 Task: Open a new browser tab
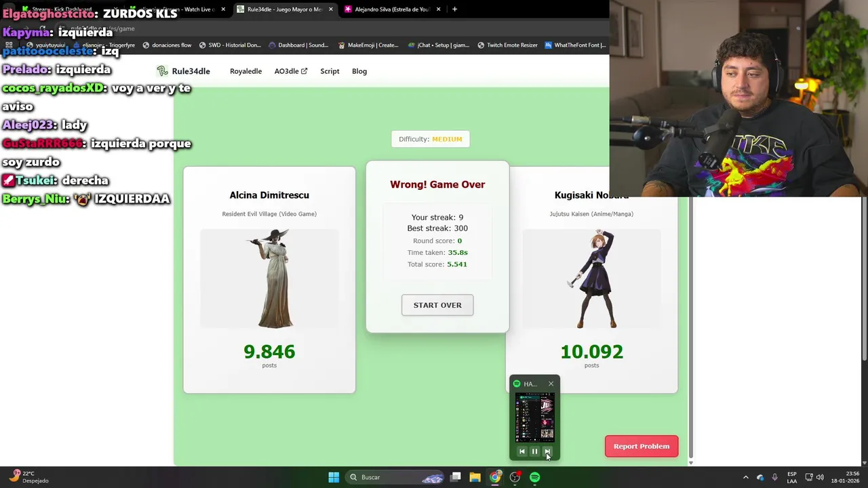[454, 9]
